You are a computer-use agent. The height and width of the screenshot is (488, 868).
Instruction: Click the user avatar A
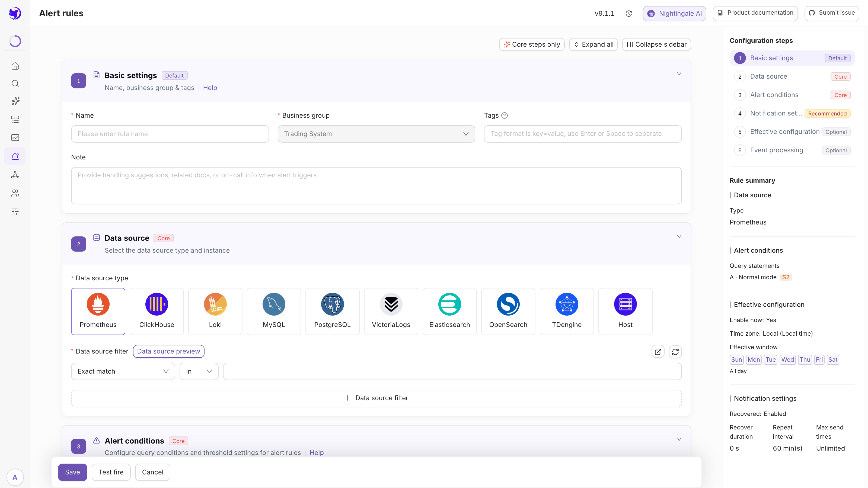click(x=15, y=477)
